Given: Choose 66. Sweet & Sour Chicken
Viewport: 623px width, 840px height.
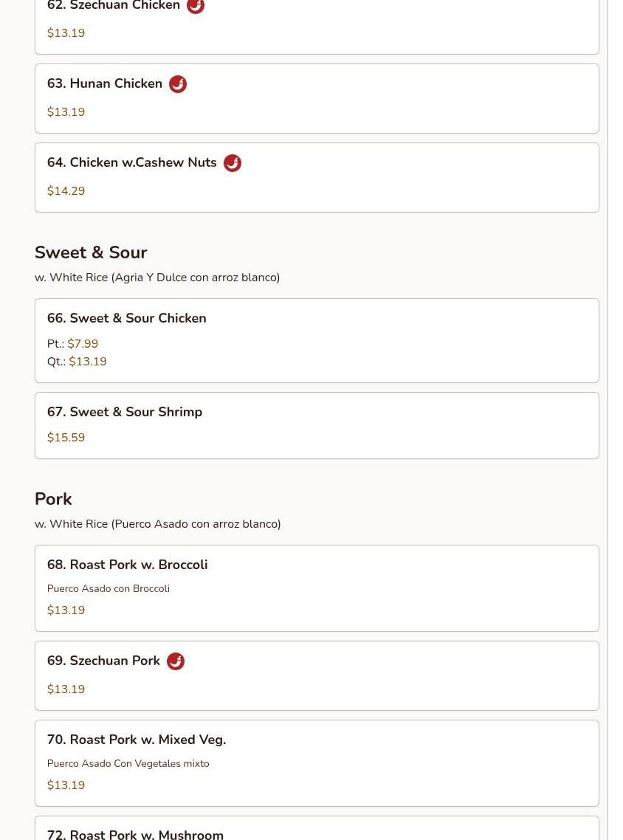Looking at the screenshot, I should coord(127,318).
